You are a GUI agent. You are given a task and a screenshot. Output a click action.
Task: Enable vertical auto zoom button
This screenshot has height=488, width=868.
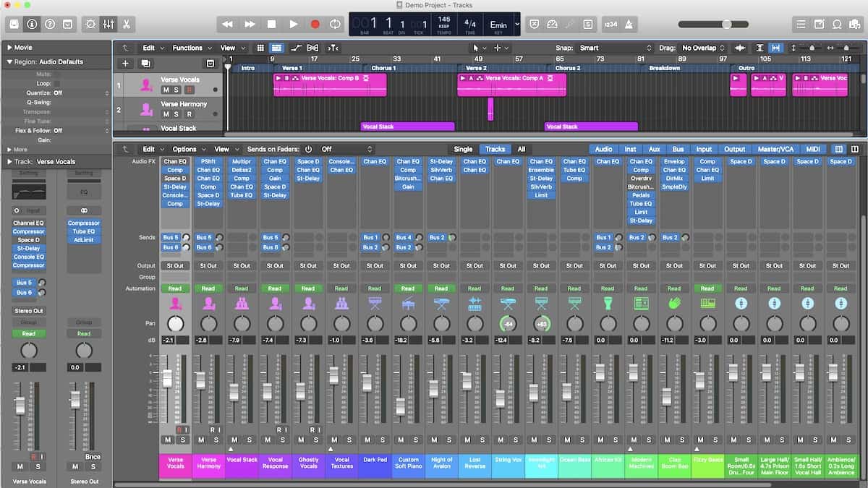coord(759,48)
